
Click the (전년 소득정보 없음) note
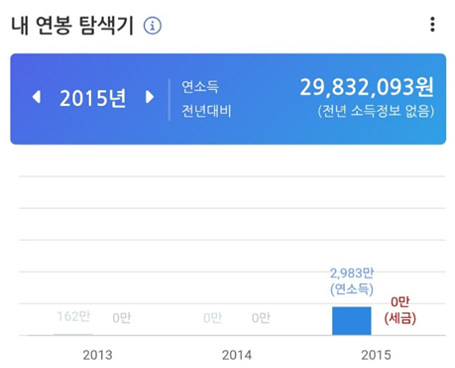[x=376, y=111]
